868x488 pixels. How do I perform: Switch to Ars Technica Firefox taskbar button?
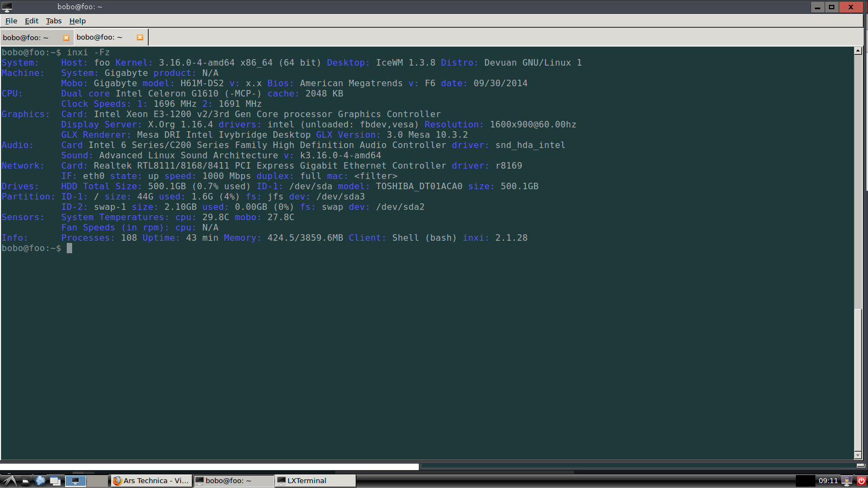151,480
